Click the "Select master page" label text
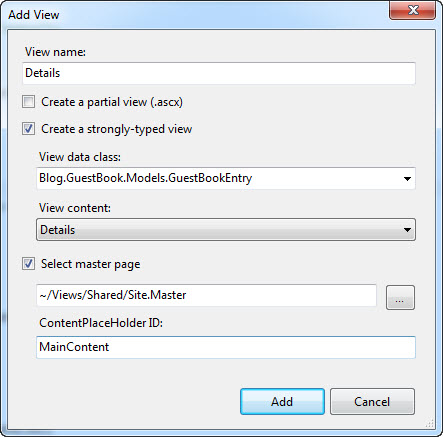The width and height of the screenshot is (443, 437). pyautogui.click(x=91, y=264)
